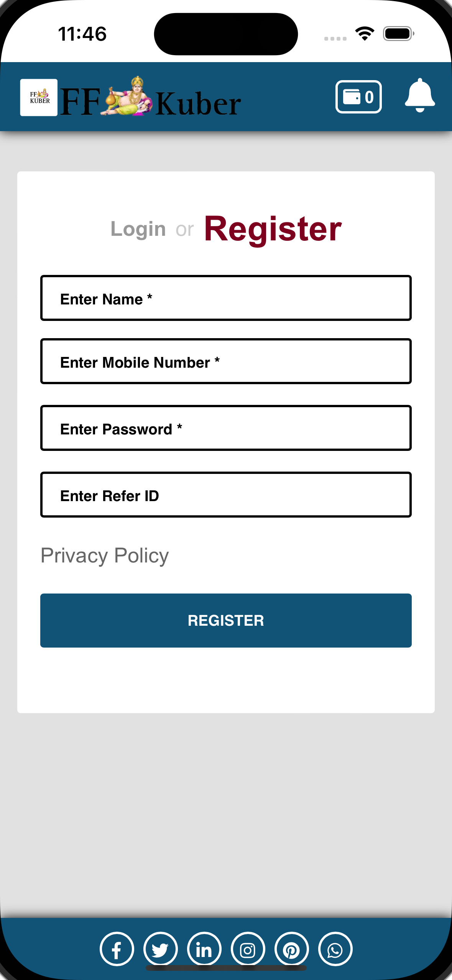Open the Privacy Policy link
This screenshot has height=980, width=452.
tap(105, 556)
